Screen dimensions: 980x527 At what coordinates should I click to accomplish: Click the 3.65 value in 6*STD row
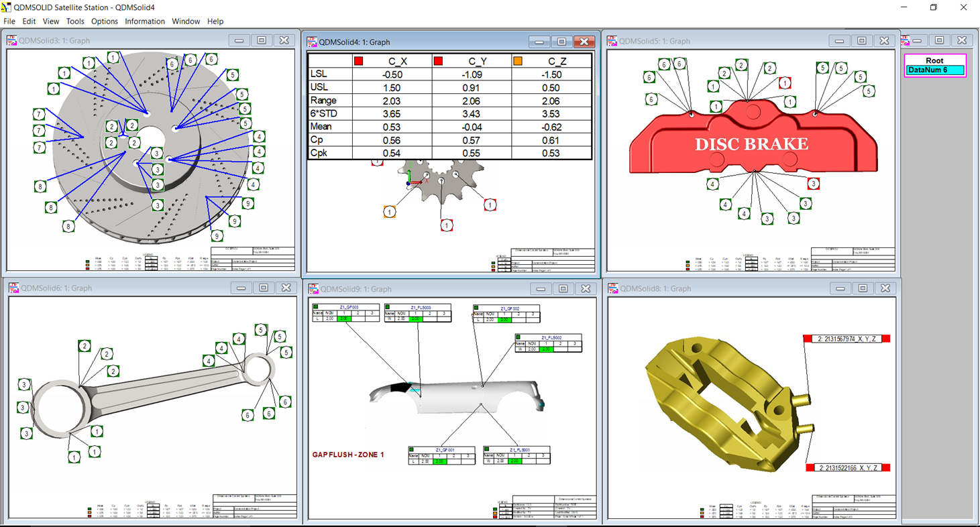click(392, 113)
